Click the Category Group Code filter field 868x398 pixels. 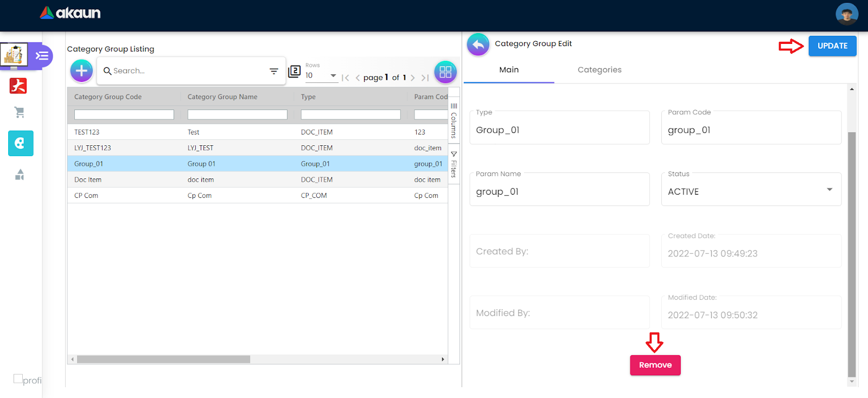pos(124,115)
